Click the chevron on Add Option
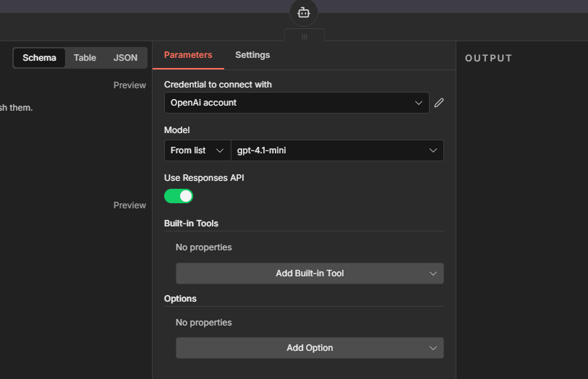The image size is (588, 379). coord(433,348)
